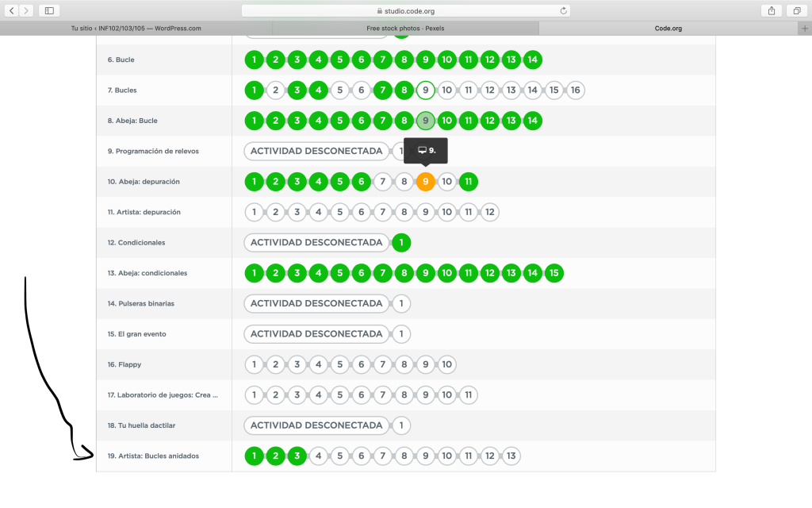Open the Share menu icon
The image size is (812, 508).
point(771,10)
